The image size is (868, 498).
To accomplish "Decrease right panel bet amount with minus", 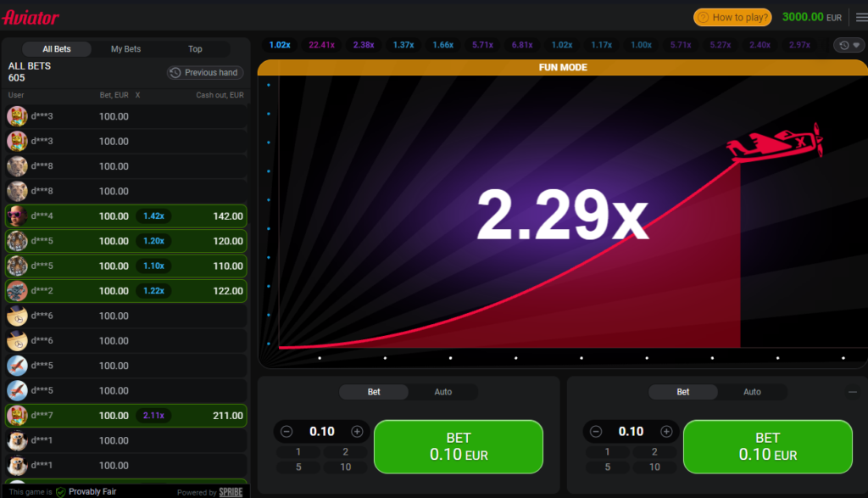I will [596, 432].
